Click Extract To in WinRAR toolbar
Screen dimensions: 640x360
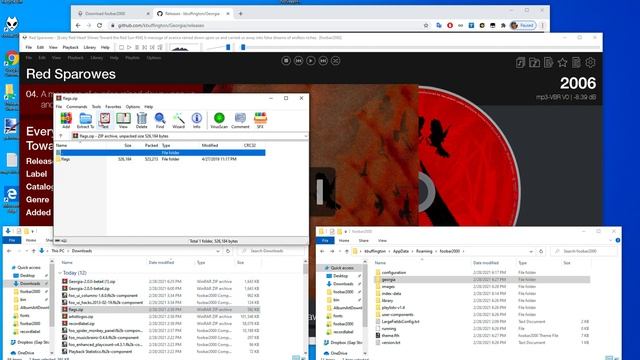[85, 120]
